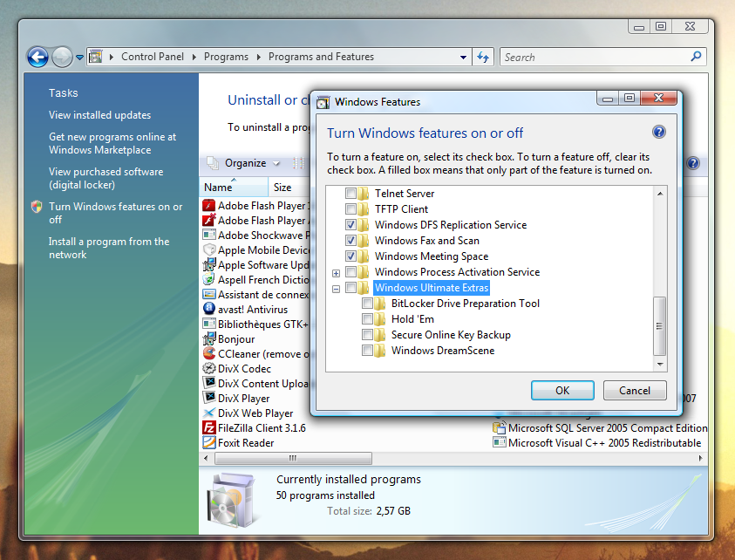Screen dimensions: 735x560
Task: Open the Programs and Features help icon
Action: click(693, 163)
